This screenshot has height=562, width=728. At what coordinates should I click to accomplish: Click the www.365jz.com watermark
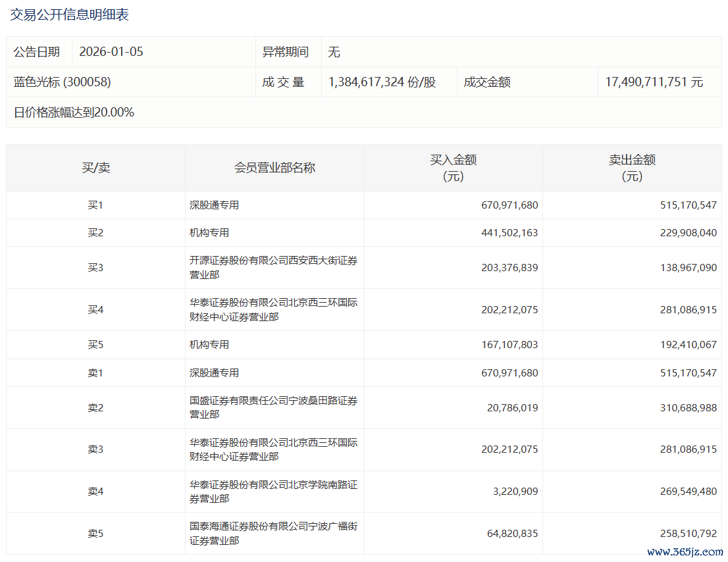(685, 552)
